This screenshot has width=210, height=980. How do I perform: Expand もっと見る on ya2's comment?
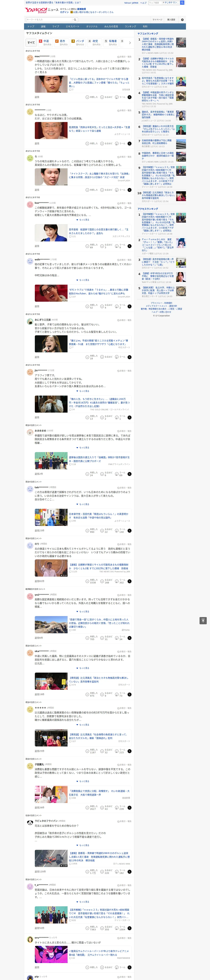point(83,612)
